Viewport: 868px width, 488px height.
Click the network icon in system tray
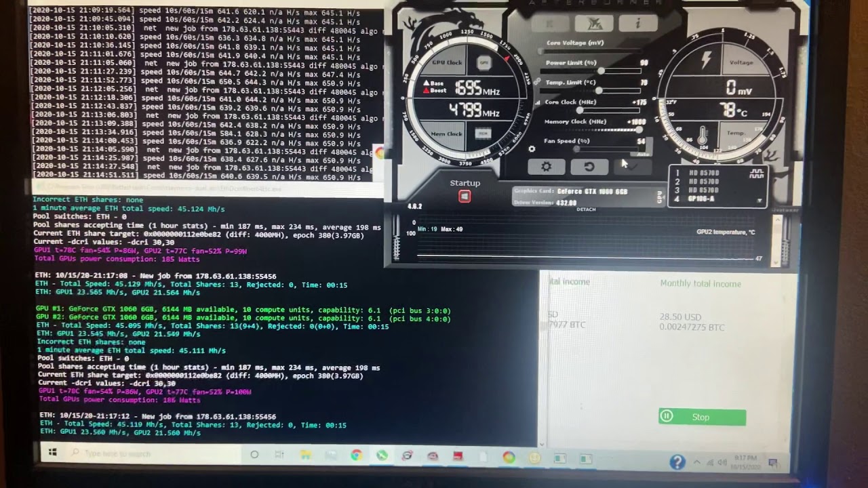click(x=711, y=464)
